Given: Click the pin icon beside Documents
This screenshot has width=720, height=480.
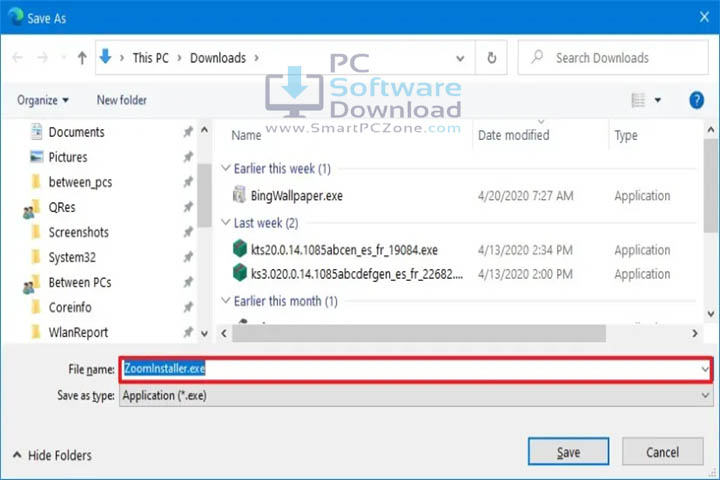Looking at the screenshot, I should click(x=188, y=132).
